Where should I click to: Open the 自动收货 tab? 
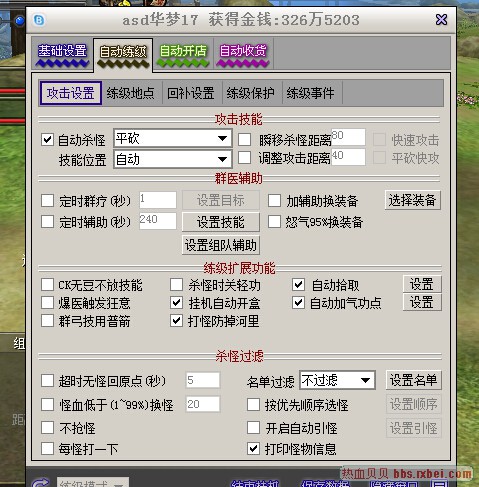point(243,54)
